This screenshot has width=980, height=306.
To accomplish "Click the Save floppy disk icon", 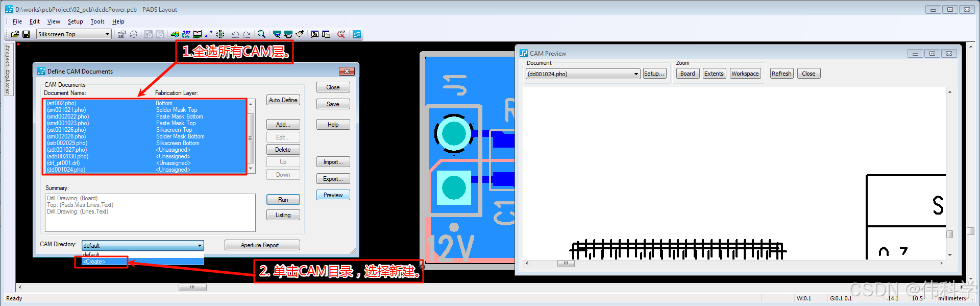I will (26, 34).
